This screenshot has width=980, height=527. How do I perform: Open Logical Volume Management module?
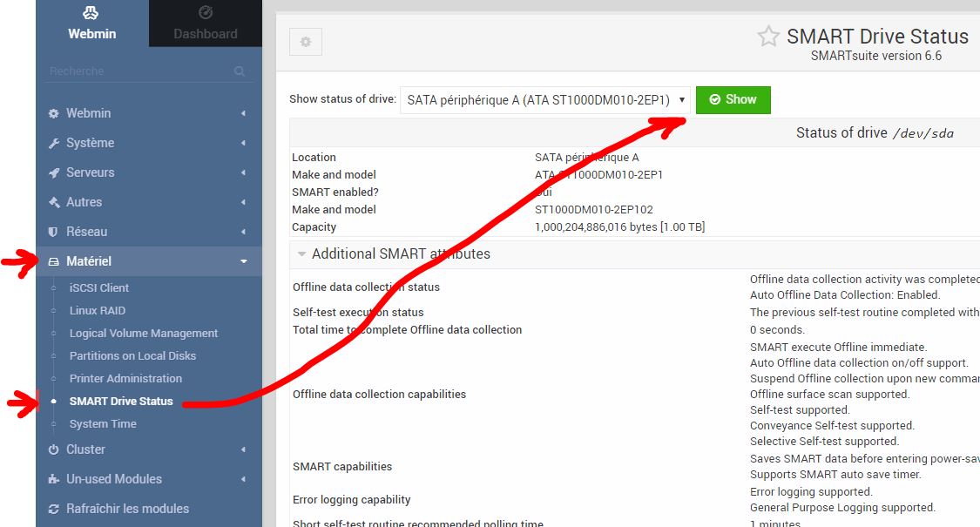point(144,333)
